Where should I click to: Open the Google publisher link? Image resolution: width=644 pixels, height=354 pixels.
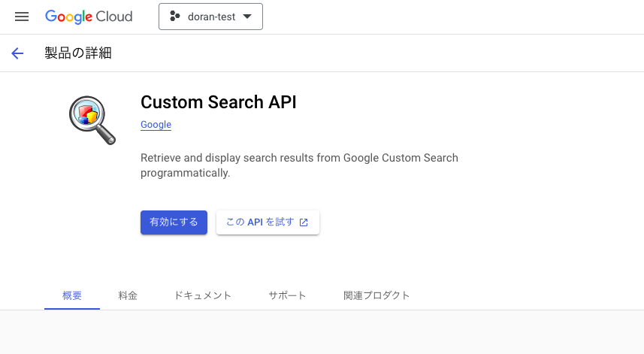click(x=156, y=125)
